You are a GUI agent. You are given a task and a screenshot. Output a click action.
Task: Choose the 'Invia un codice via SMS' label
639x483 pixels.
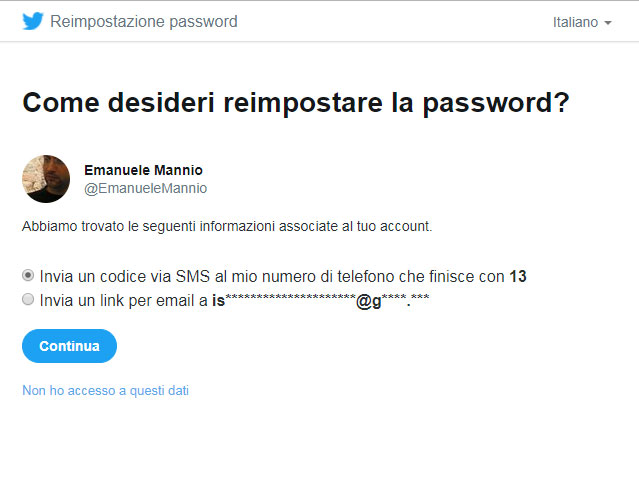pyautogui.click(x=283, y=276)
